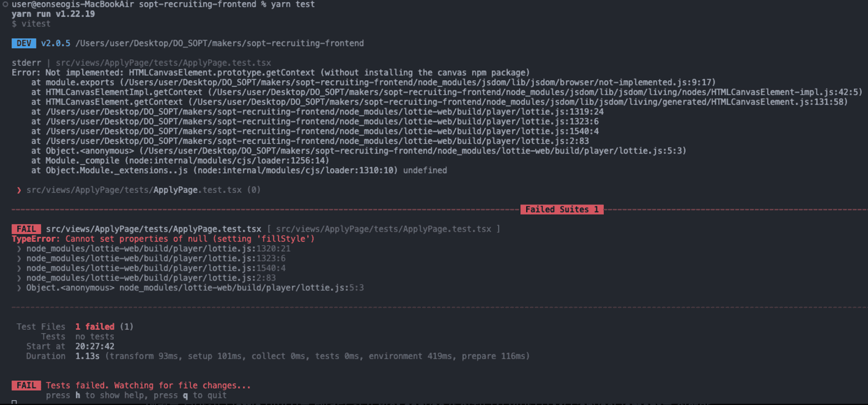Screen dimensions: 868x405
Task: Click the red Failed Suites 1 badge
Action: click(562, 209)
